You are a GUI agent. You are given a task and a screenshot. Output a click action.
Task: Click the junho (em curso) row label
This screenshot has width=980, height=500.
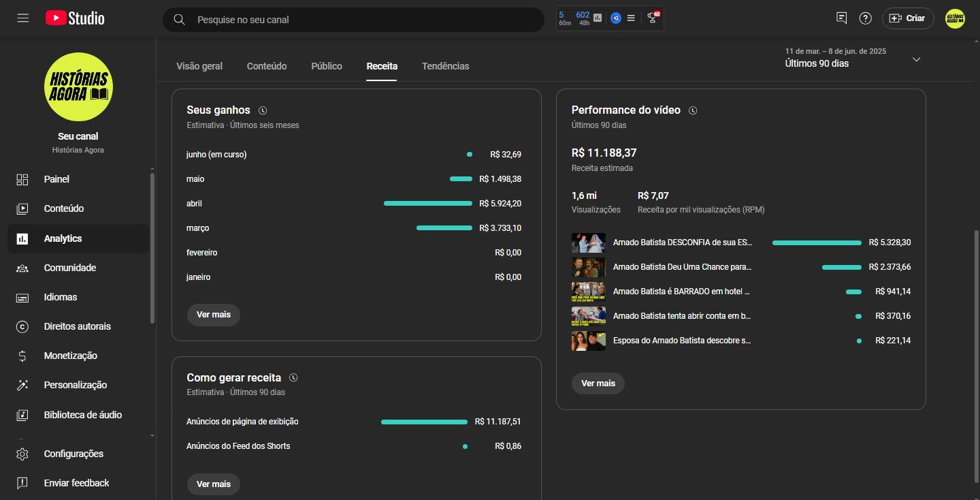(216, 155)
